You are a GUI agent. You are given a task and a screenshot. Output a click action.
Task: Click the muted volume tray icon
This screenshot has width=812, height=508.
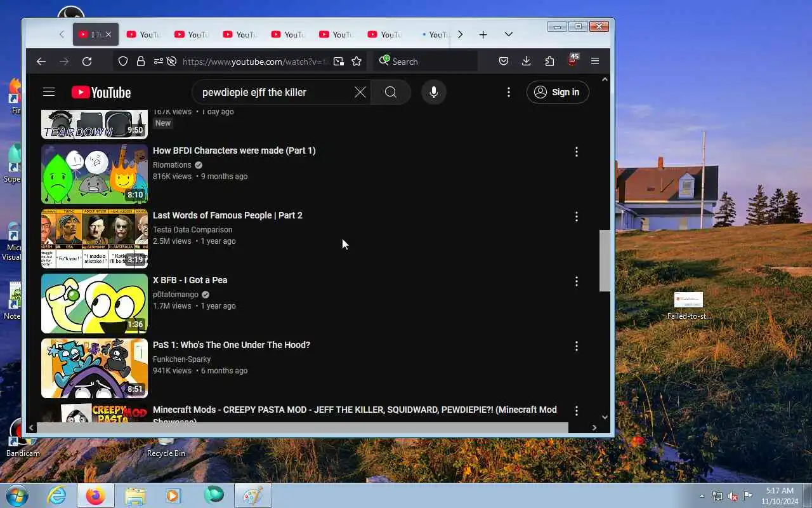(733, 496)
